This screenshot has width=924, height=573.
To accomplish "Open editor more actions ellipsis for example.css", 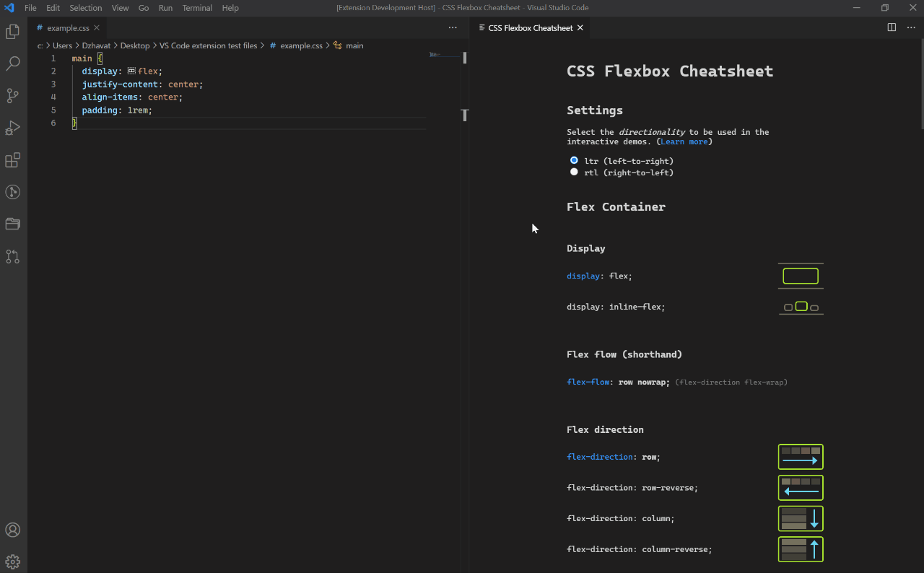I will click(453, 27).
